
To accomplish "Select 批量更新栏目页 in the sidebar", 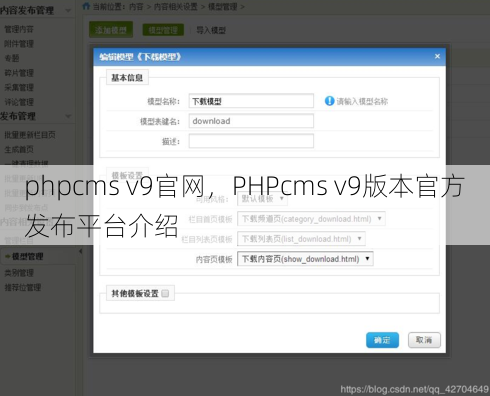I will click(x=30, y=135).
